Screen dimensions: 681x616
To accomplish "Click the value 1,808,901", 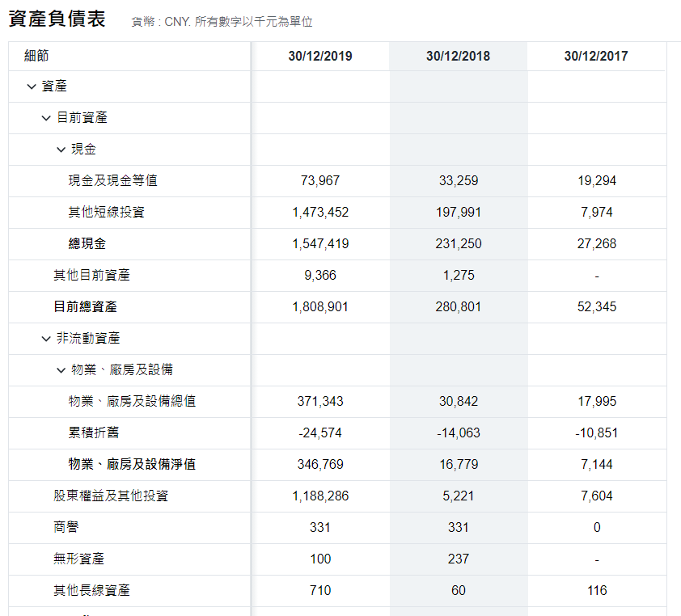I will 320,307.
